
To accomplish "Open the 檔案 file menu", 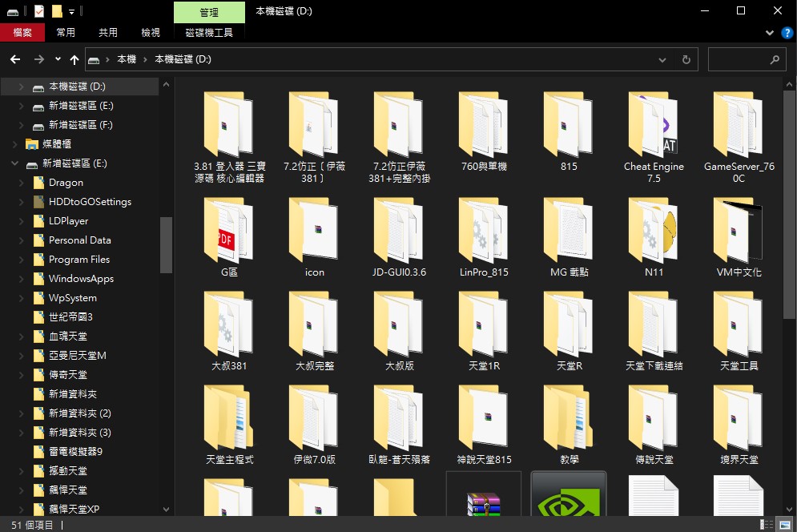I will 22,33.
